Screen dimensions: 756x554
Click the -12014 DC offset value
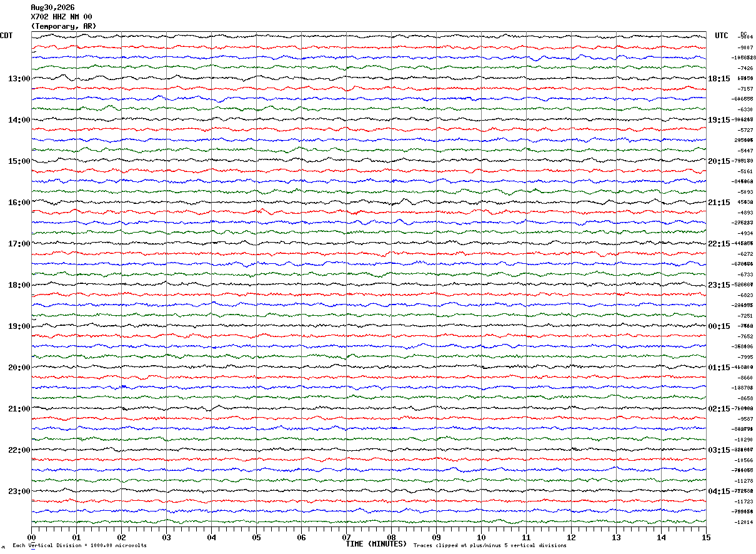point(745,522)
